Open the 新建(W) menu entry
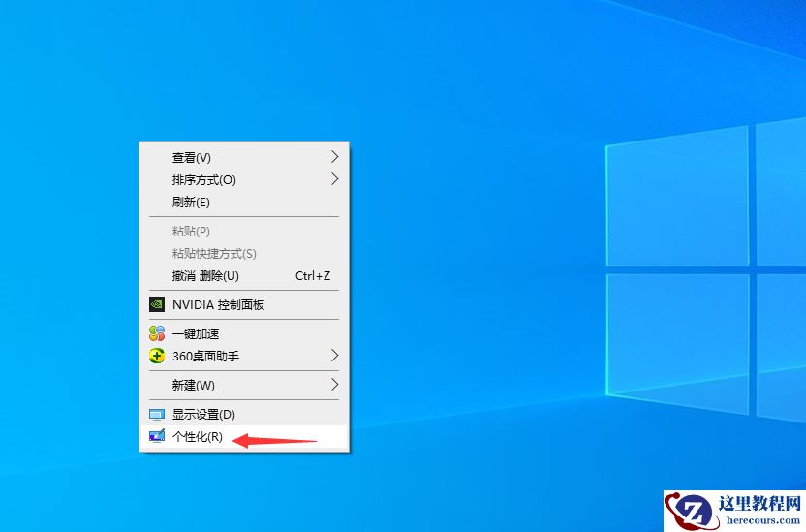This screenshot has height=532, width=806. pos(244,385)
